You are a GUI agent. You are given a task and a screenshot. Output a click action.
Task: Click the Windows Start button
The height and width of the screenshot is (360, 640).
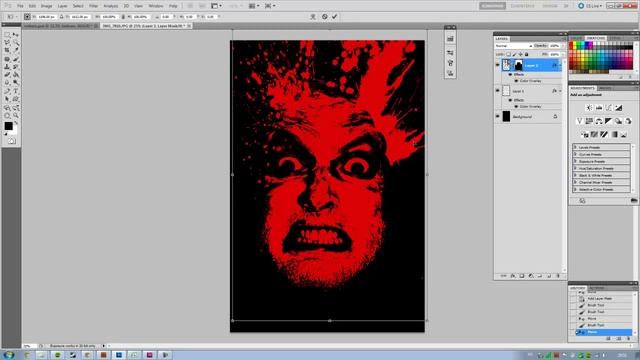9,355
